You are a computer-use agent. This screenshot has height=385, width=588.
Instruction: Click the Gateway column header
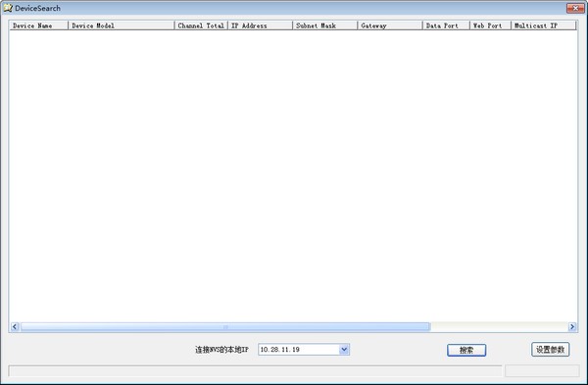[x=390, y=25]
